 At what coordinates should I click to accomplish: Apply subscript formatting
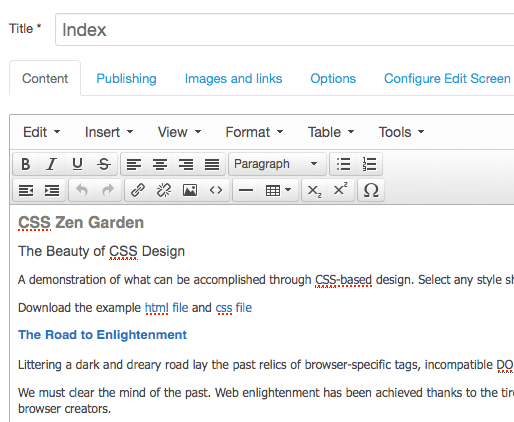point(314,190)
